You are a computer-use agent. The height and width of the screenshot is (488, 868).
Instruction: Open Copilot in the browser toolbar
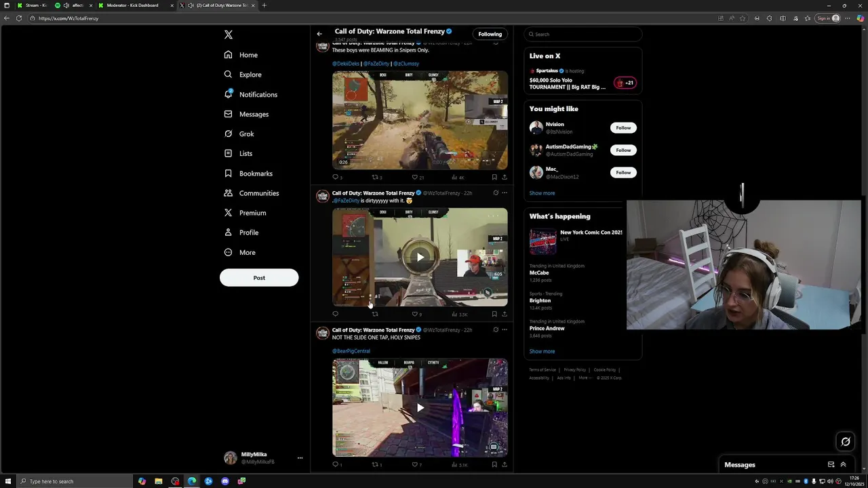coord(861,18)
